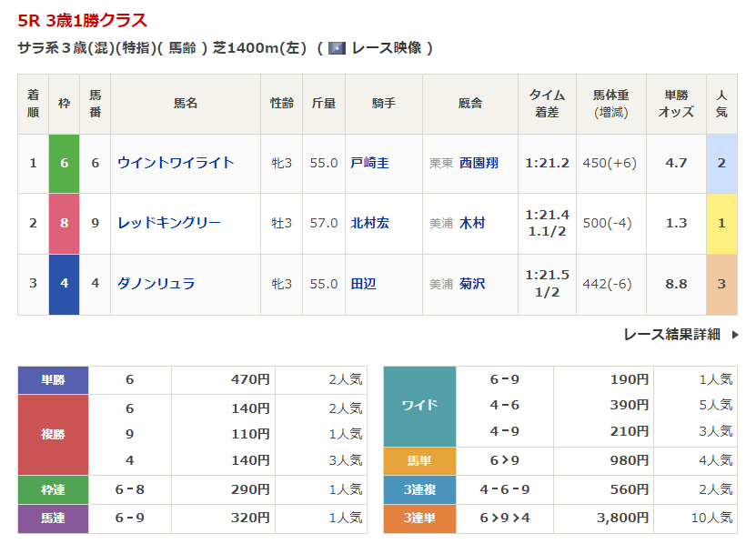
Task: Click horse name ダノンリュラ
Action: [156, 284]
